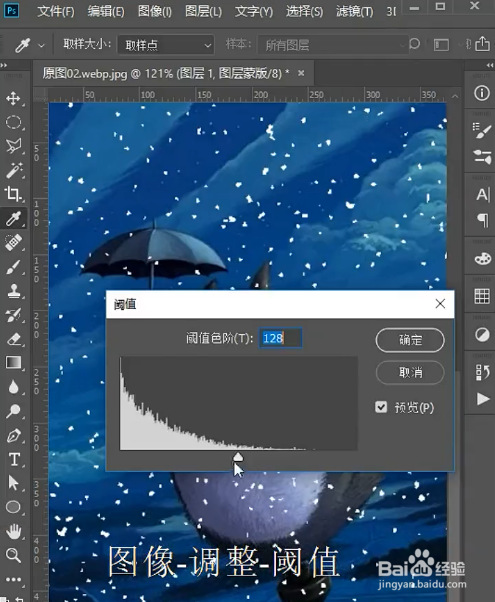This screenshot has width=495, height=602.
Task: Select the Hand tool
Action: point(13,531)
